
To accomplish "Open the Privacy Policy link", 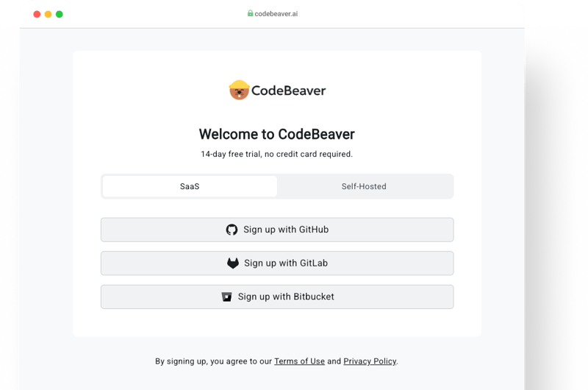I will pos(370,361).
